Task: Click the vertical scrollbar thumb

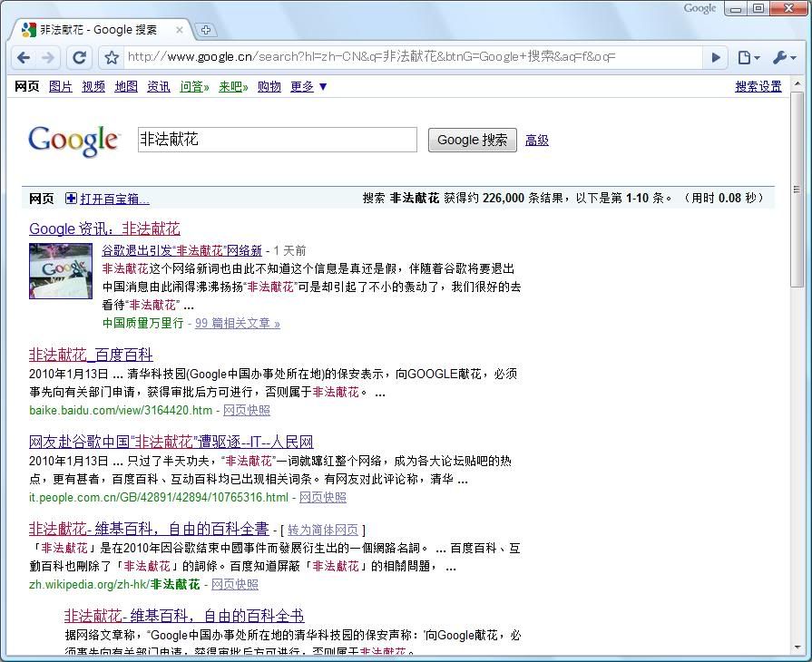Action: tap(797, 190)
